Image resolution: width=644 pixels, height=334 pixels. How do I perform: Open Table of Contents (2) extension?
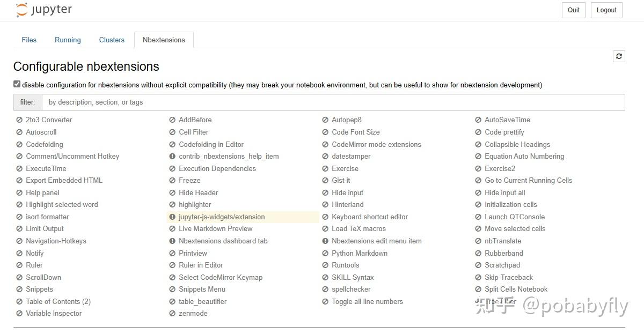point(58,301)
